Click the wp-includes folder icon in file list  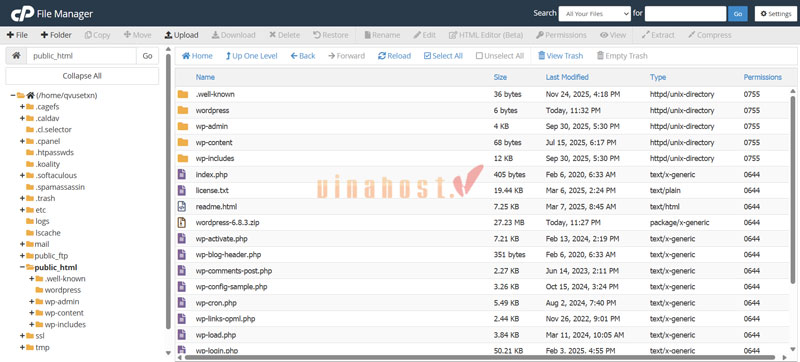coord(183,158)
